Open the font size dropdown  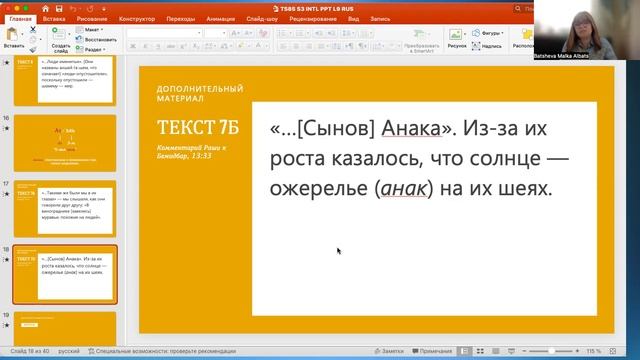(x=224, y=33)
